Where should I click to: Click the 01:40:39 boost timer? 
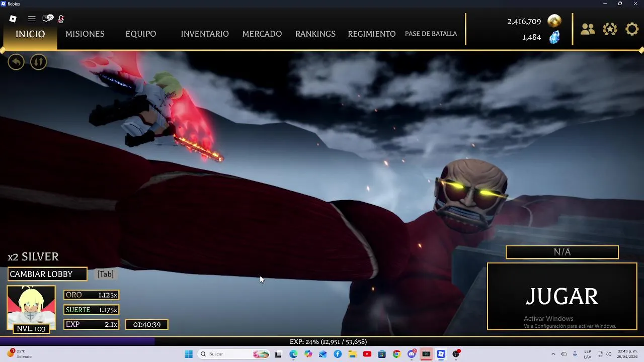pos(147,325)
